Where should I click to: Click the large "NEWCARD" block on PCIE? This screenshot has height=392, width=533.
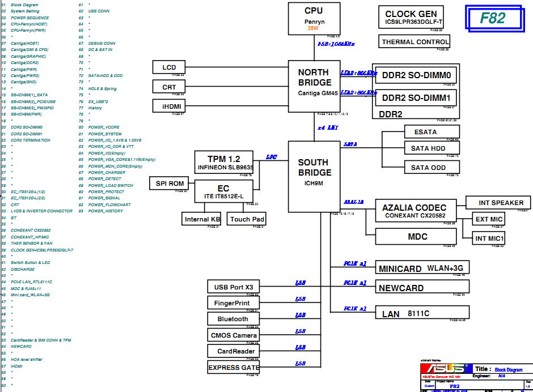pos(422,287)
